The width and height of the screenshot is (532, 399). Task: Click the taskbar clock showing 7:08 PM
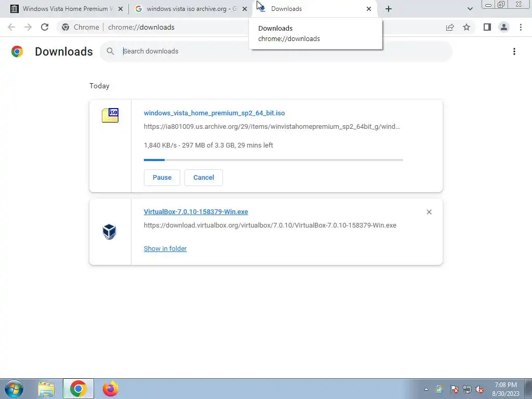506,389
